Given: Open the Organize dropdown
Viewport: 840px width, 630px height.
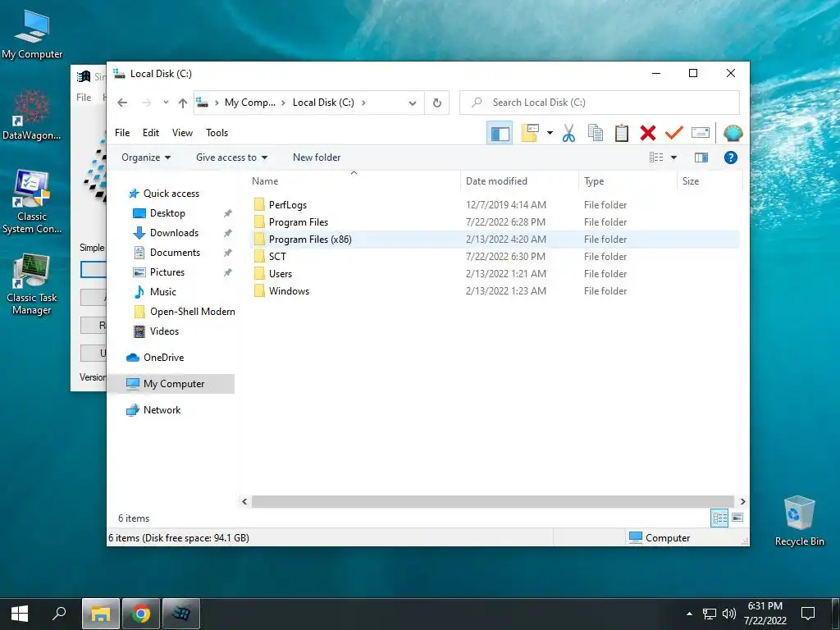Looking at the screenshot, I should pos(146,157).
